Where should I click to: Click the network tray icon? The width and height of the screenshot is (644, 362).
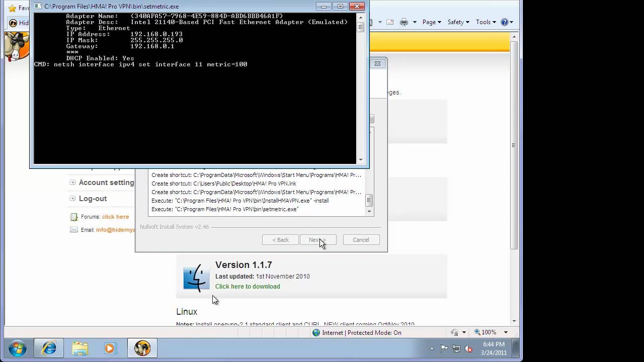pos(456,348)
